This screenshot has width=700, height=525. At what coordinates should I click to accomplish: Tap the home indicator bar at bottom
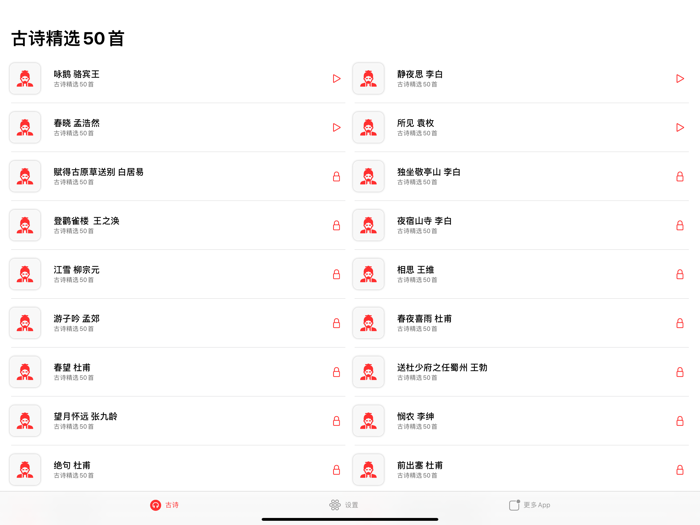350,519
